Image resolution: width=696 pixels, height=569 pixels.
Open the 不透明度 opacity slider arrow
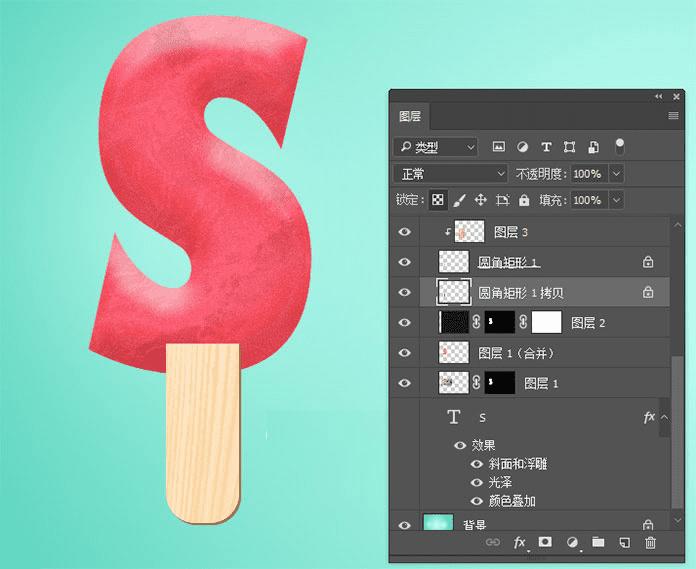[616, 174]
